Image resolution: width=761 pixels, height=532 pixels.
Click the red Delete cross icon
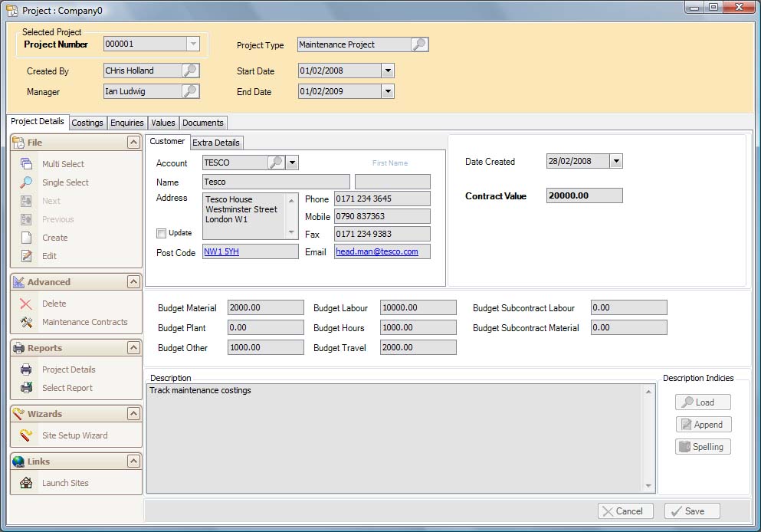coord(26,304)
